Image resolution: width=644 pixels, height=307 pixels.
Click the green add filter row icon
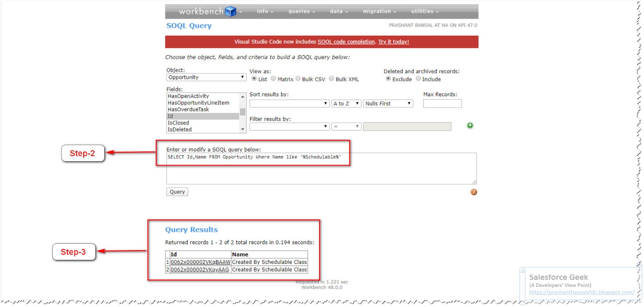pos(470,125)
